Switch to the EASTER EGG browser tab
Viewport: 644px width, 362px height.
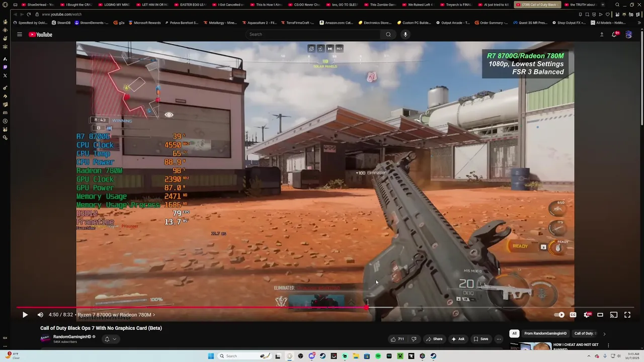pos(191,5)
